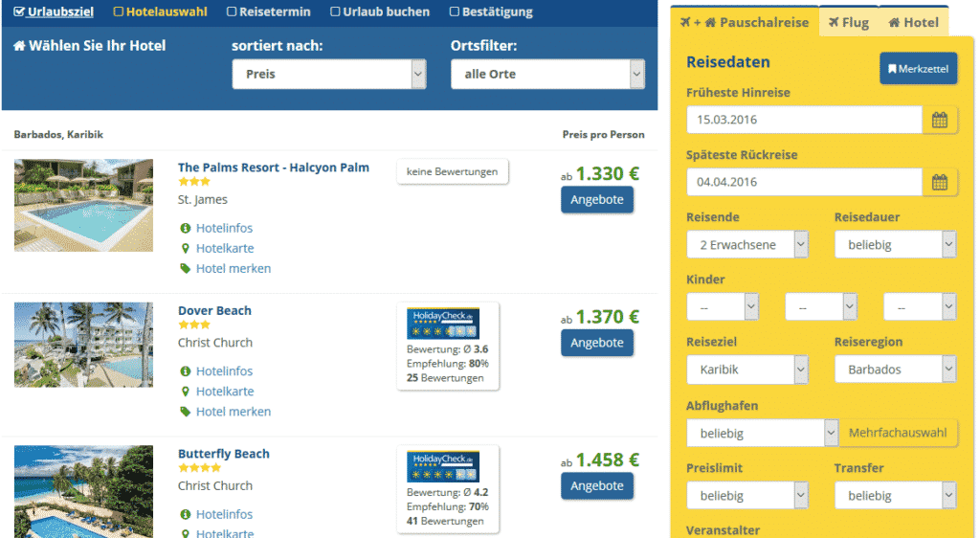980x538 pixels.
Task: Open the 'sortiert nach' Preis dropdown
Action: click(x=329, y=75)
